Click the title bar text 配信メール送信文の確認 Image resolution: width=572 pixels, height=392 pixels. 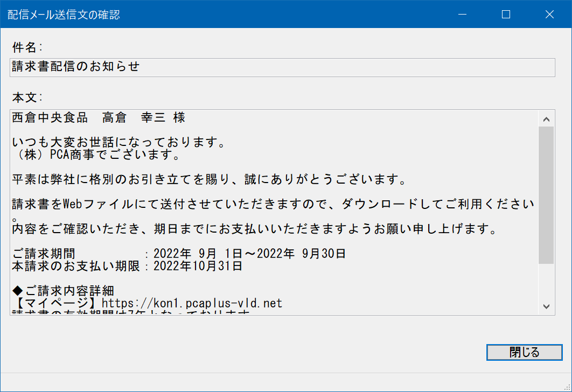coord(64,15)
